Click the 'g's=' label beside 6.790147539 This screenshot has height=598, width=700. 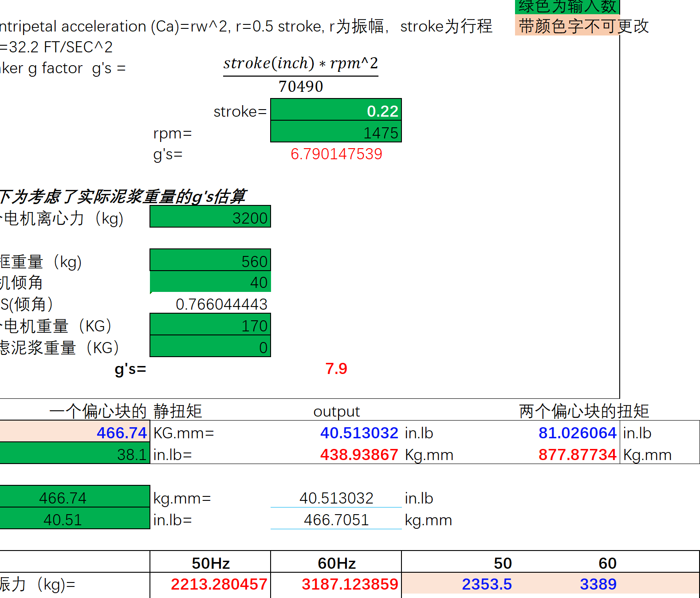point(168,154)
